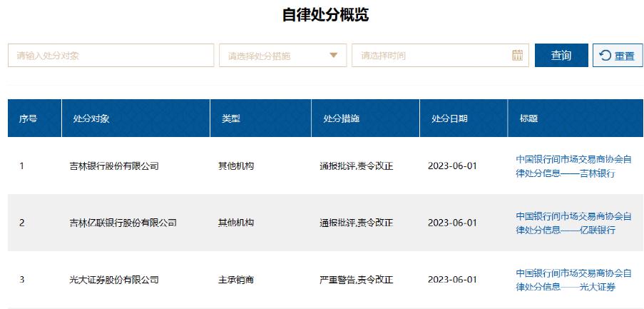Select 吉林亿联银行股份有限公司 cell
The image size is (644, 309).
pyautogui.click(x=123, y=223)
